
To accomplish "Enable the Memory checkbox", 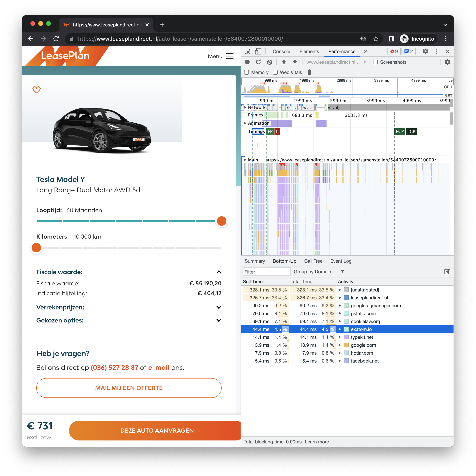I will [x=246, y=72].
